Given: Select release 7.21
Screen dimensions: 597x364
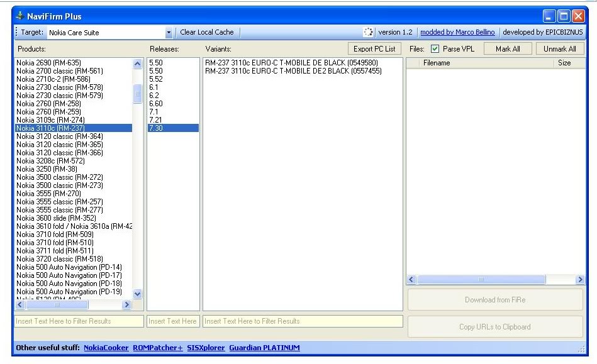Looking at the screenshot, I should point(173,120).
